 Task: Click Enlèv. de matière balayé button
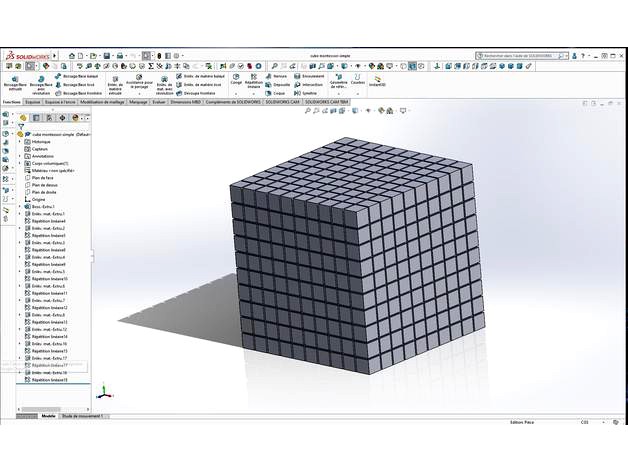pos(200,76)
